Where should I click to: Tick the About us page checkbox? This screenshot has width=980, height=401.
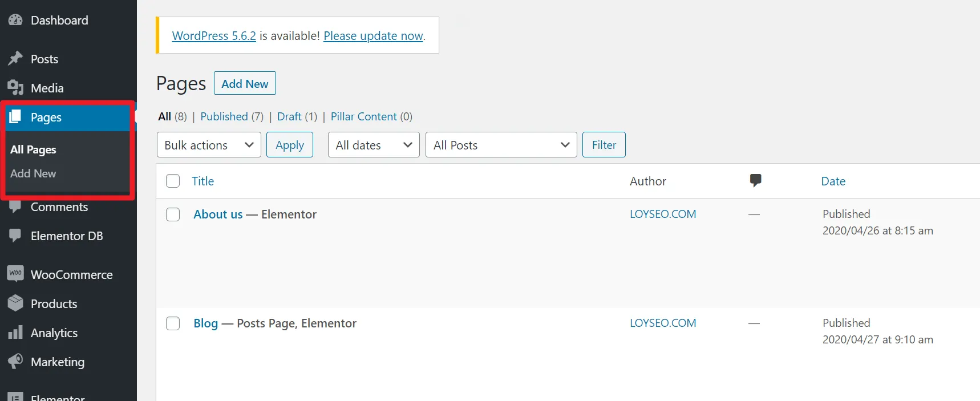(x=173, y=214)
